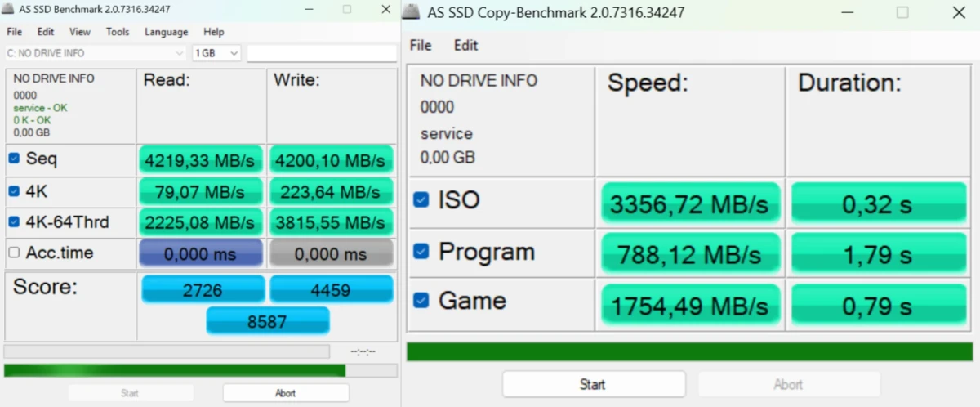The height and width of the screenshot is (407, 980).
Task: Click the Seq write result 4200,10 MB/s
Action: click(x=332, y=160)
